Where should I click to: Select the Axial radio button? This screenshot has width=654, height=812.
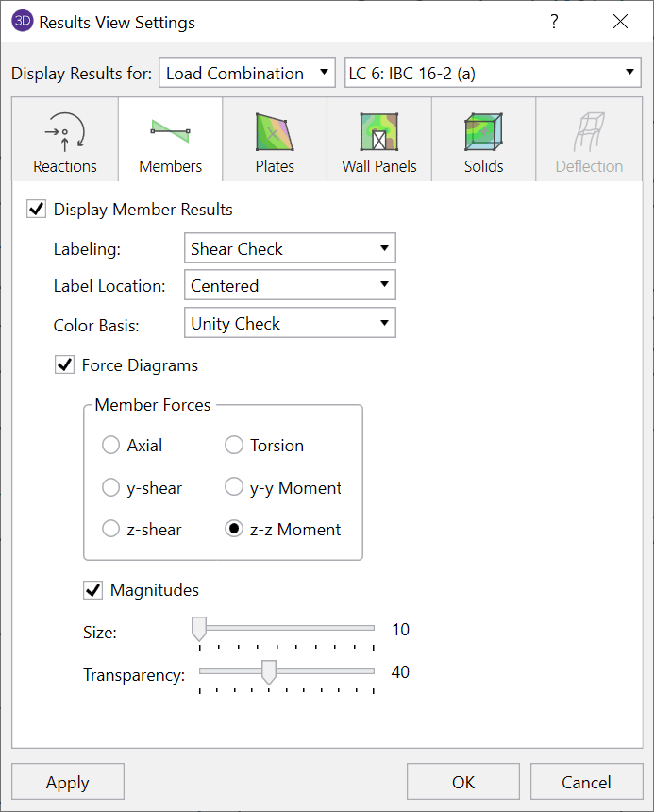(x=111, y=446)
